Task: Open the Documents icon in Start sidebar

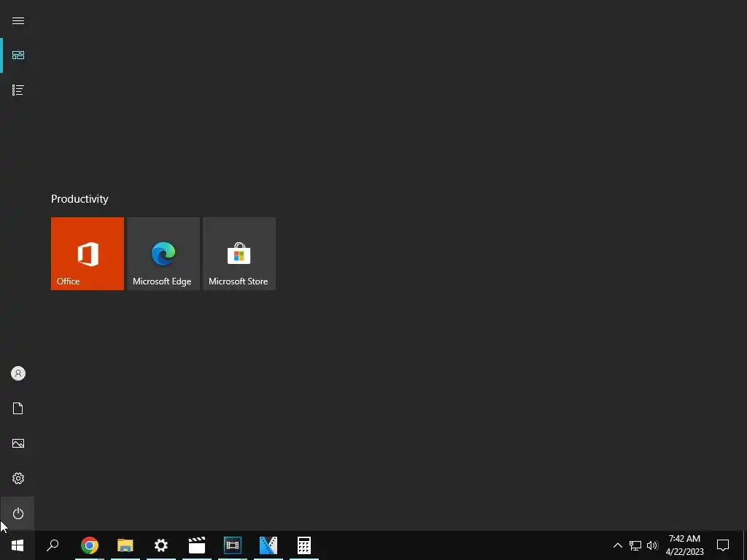Action: [18, 408]
